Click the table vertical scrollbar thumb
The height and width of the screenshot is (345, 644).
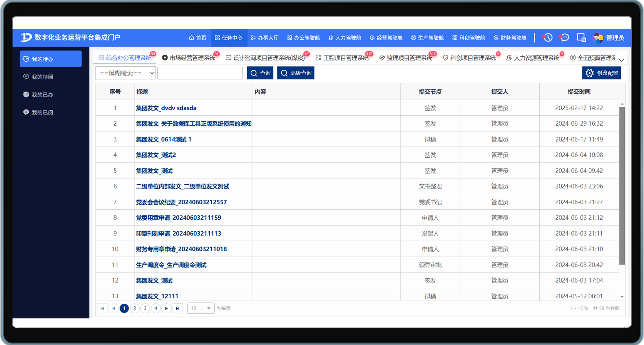(x=622, y=186)
